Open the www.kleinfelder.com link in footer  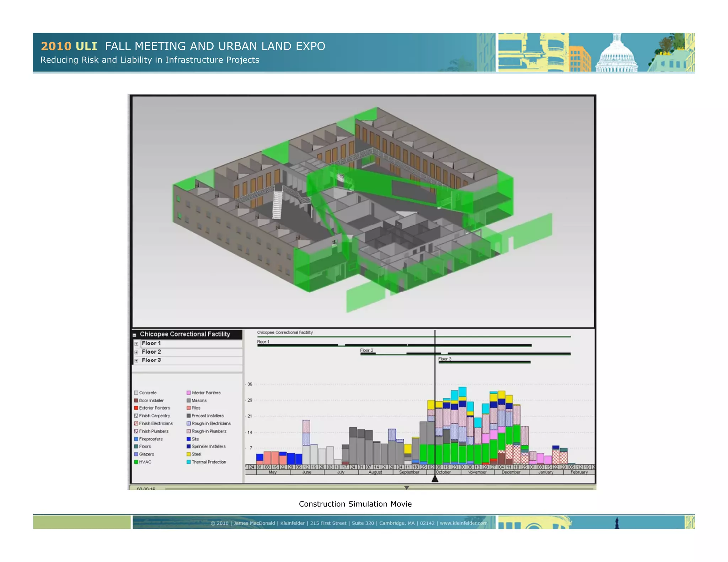click(464, 523)
